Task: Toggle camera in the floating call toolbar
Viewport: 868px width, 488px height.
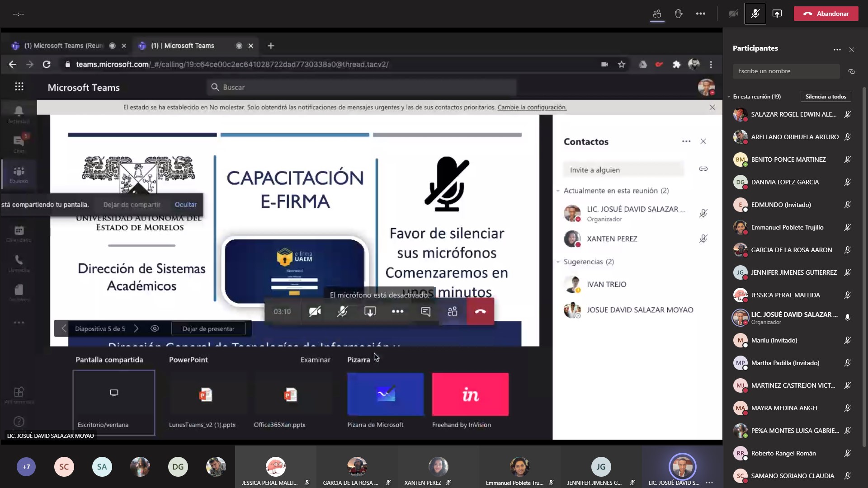Action: (315, 311)
